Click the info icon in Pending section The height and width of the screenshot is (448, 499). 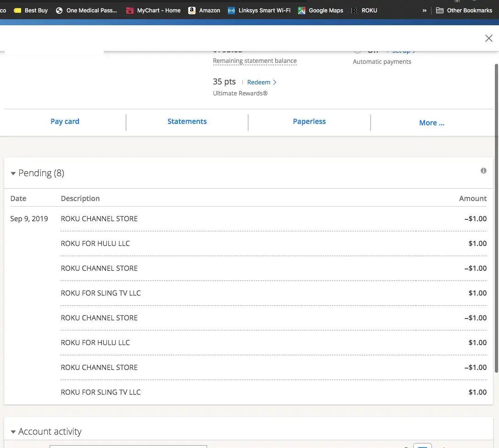tap(483, 171)
